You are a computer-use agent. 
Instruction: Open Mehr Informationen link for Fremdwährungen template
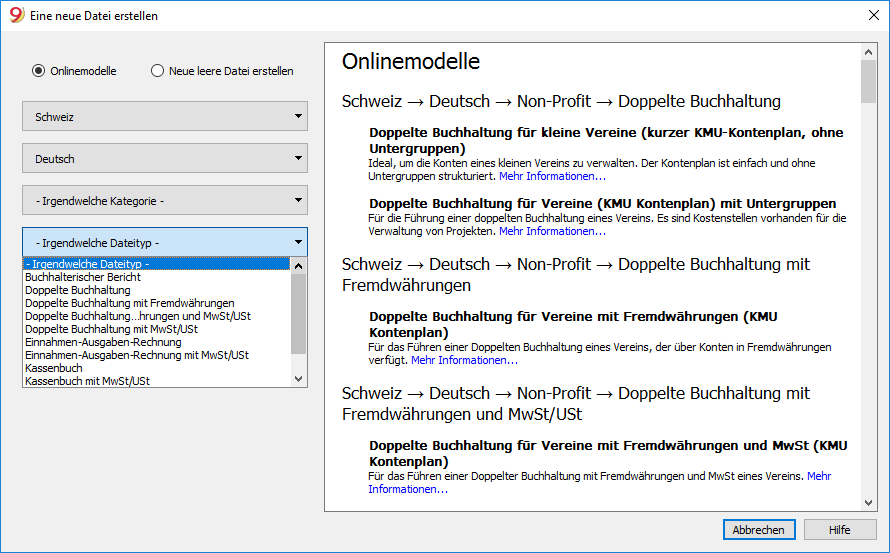point(464,361)
